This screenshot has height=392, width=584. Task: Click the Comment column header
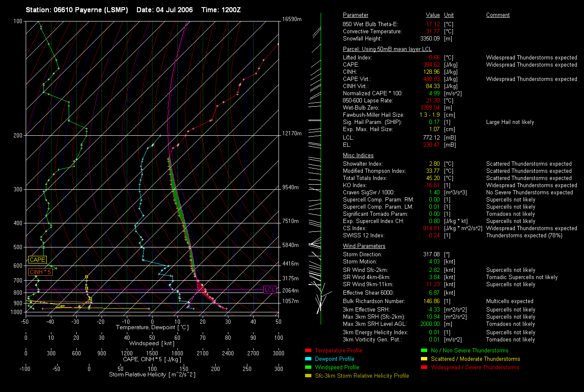pyautogui.click(x=498, y=15)
